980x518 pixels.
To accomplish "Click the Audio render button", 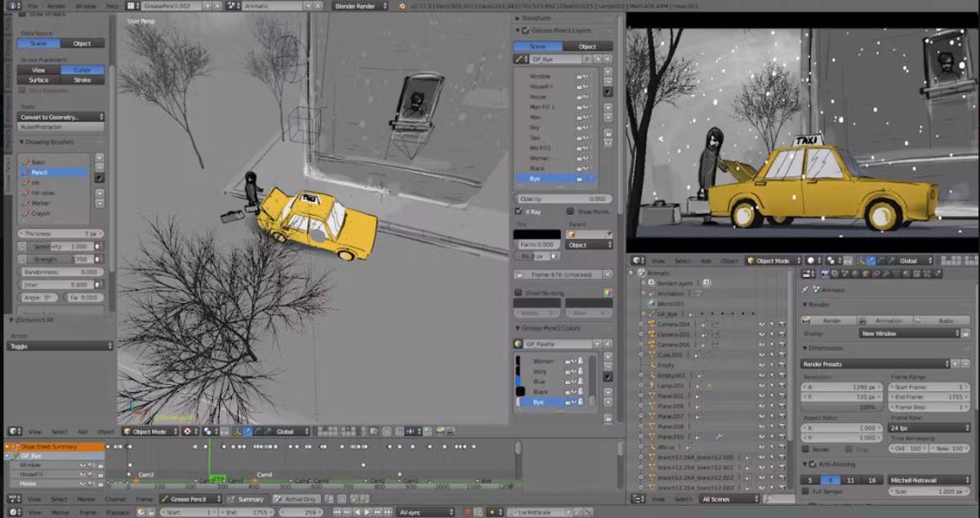I will (x=941, y=320).
